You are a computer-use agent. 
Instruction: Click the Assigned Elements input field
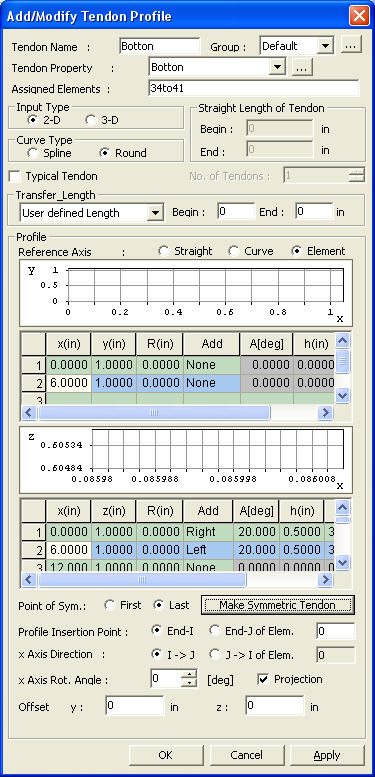(x=253, y=88)
